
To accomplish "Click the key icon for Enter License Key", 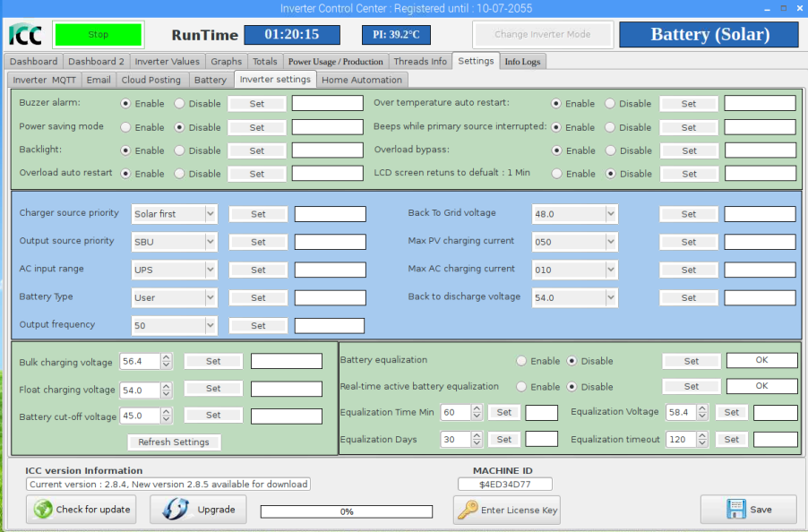I will tap(468, 510).
